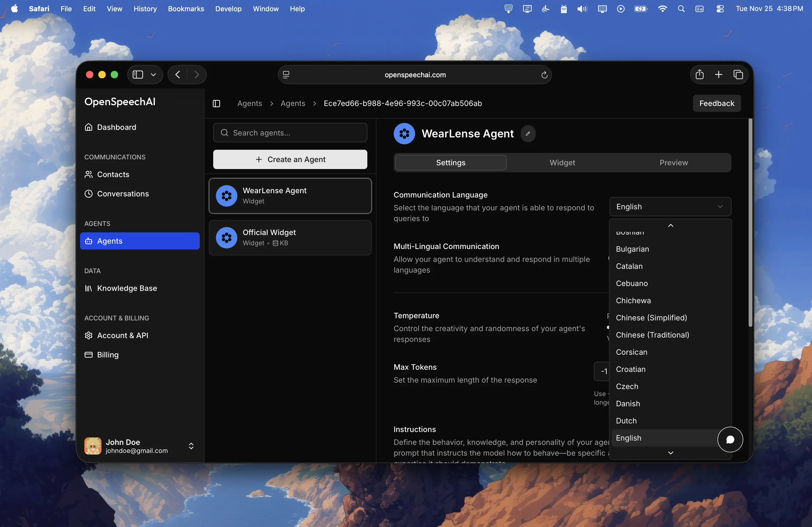Open Spotlight search in the menu bar

click(x=681, y=9)
